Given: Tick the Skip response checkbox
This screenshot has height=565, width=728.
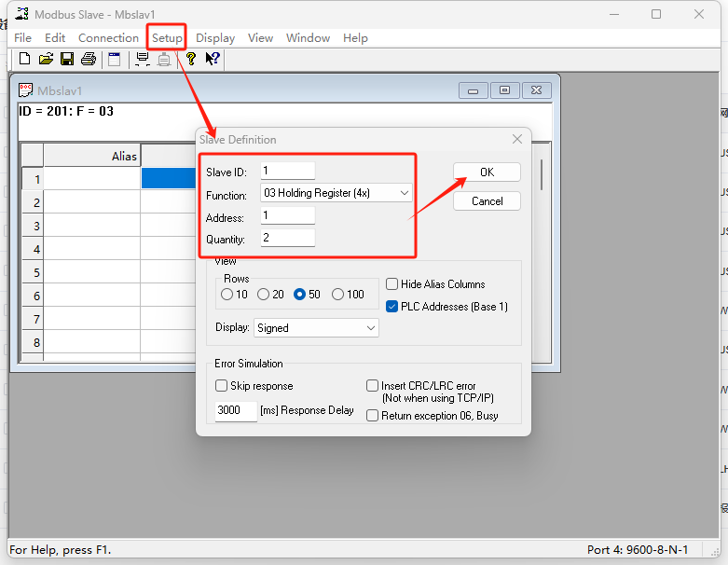Looking at the screenshot, I should point(222,386).
